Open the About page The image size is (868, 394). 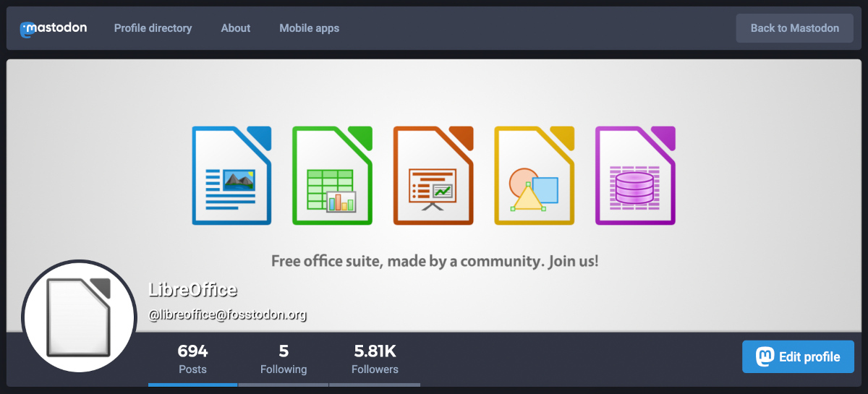(236, 28)
